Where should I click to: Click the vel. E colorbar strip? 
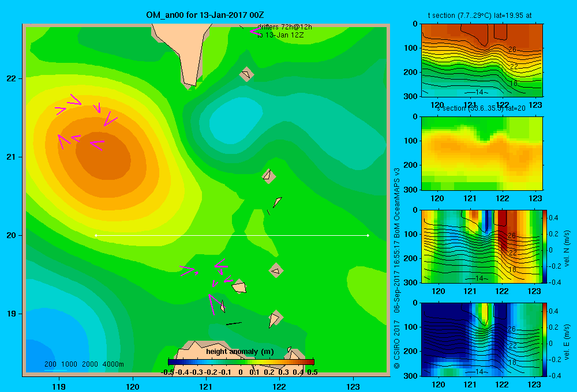point(545,340)
